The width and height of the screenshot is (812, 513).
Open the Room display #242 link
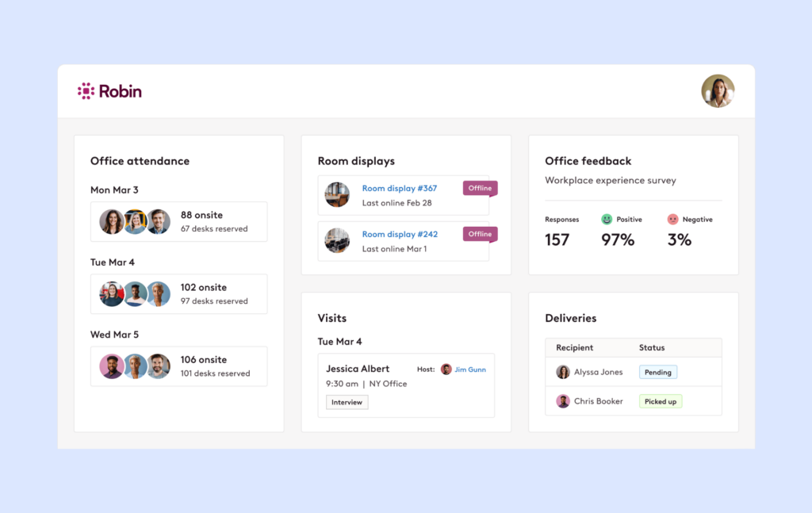click(400, 235)
